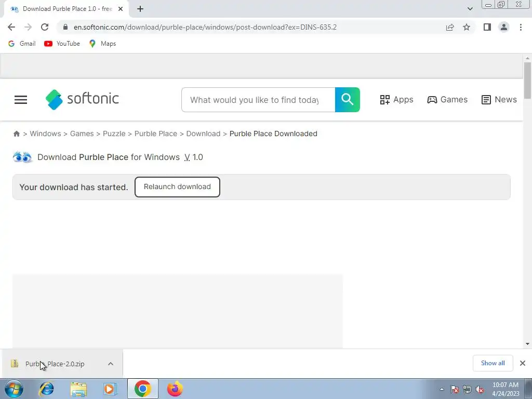
Task: Expand the download item options chevron
Action: [x=111, y=364]
